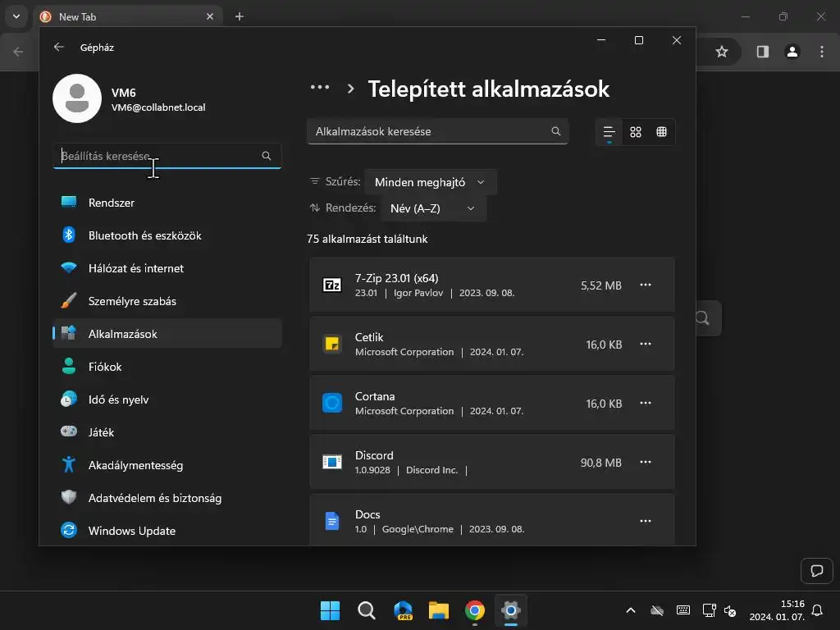Open more options for Discord

pyautogui.click(x=646, y=462)
